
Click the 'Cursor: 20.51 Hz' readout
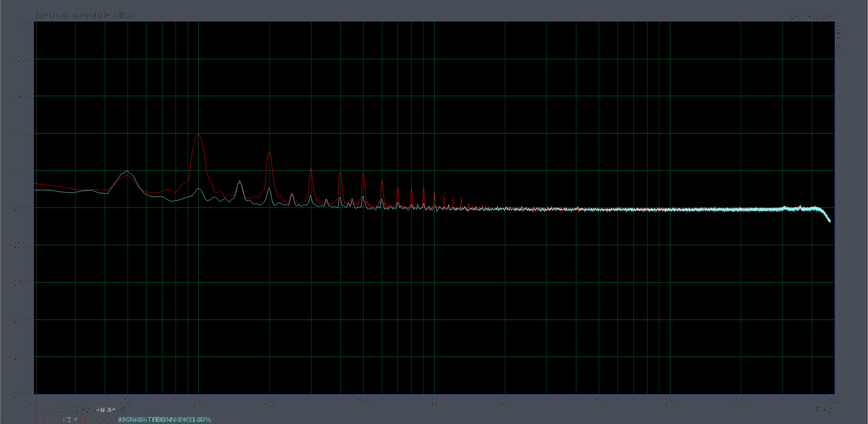point(80,410)
